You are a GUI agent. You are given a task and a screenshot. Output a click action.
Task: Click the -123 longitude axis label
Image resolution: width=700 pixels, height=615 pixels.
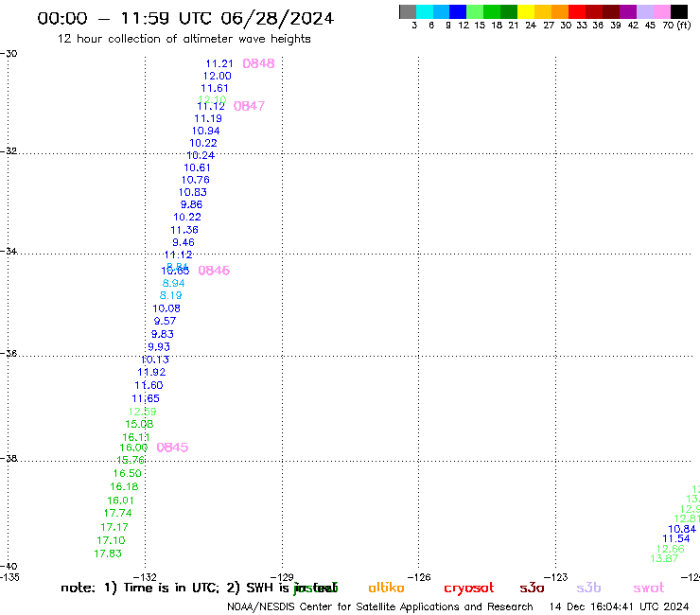click(556, 577)
